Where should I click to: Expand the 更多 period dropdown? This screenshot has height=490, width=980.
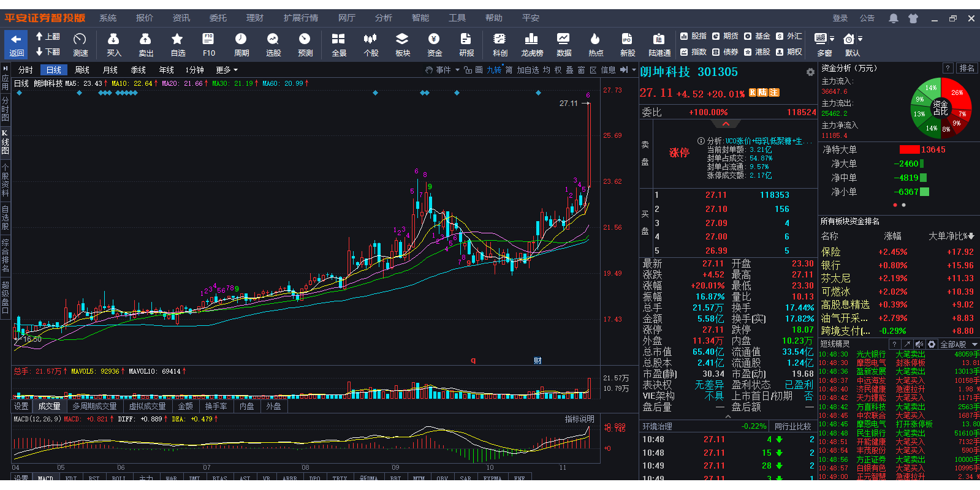tap(227, 70)
